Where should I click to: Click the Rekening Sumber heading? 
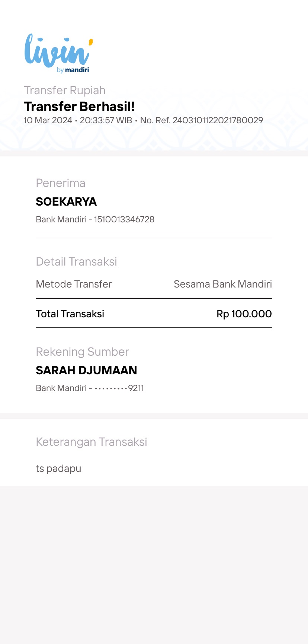point(82,352)
